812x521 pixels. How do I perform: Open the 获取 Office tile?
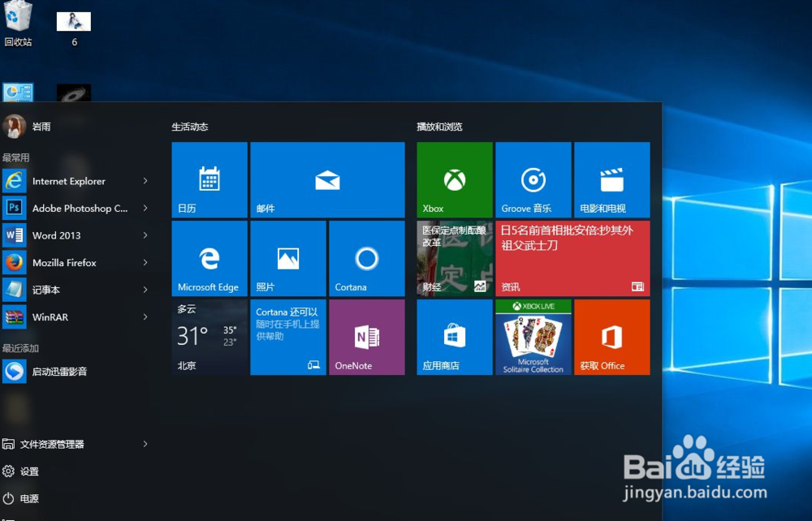click(x=612, y=337)
